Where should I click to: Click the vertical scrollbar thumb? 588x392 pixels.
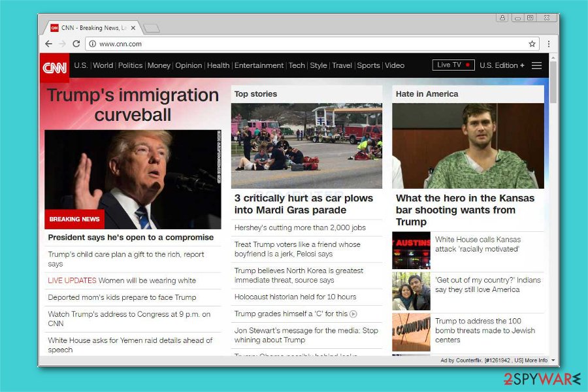pos(553,82)
